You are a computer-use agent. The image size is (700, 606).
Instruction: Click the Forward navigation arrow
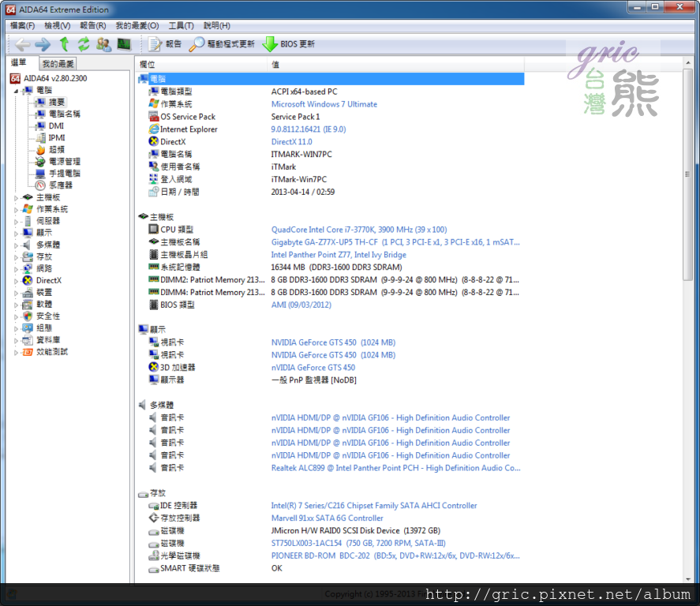43,44
